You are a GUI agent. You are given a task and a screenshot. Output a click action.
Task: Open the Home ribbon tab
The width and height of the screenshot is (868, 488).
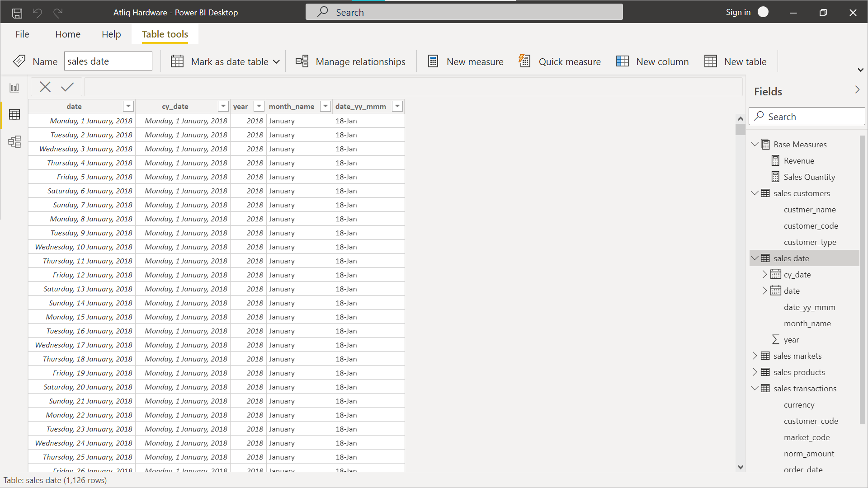(68, 34)
